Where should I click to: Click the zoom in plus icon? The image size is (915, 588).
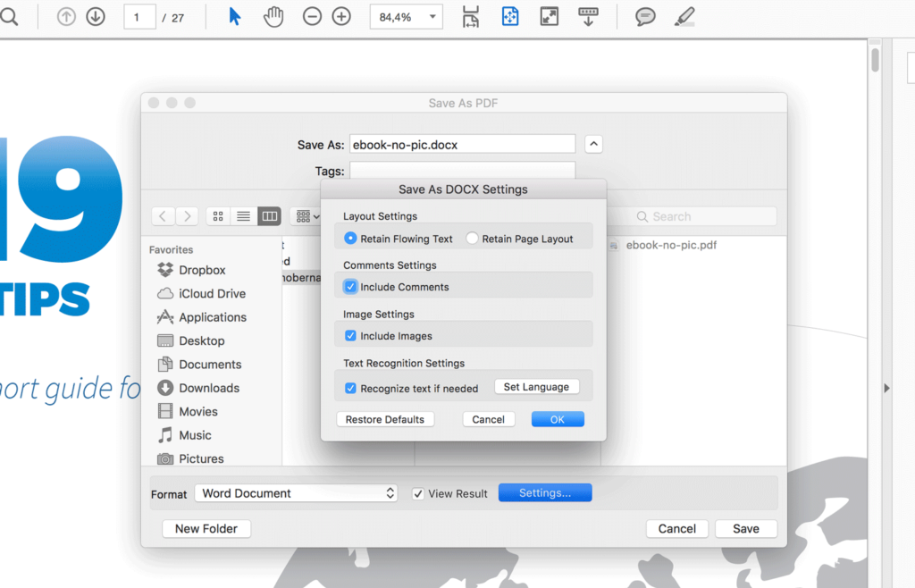[340, 16]
